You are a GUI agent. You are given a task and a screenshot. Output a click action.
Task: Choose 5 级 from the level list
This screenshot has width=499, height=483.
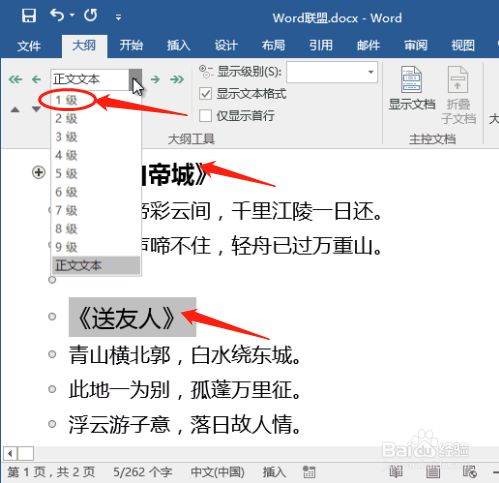pos(96,173)
